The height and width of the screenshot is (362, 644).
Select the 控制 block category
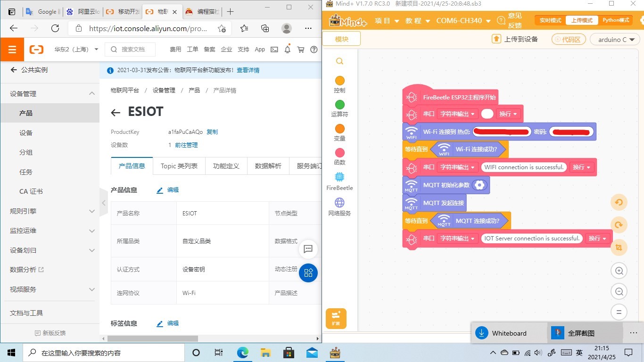coord(339,84)
